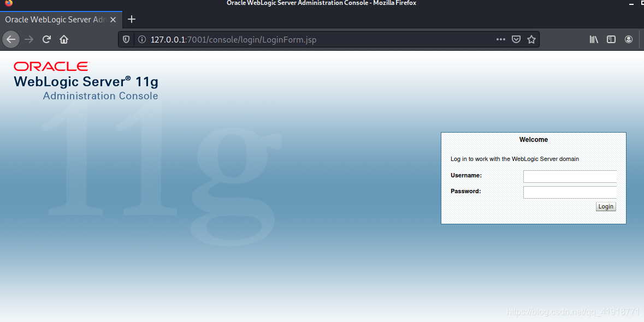Click 'Log in to work with' message
This screenshot has height=322, width=644.
[515, 159]
